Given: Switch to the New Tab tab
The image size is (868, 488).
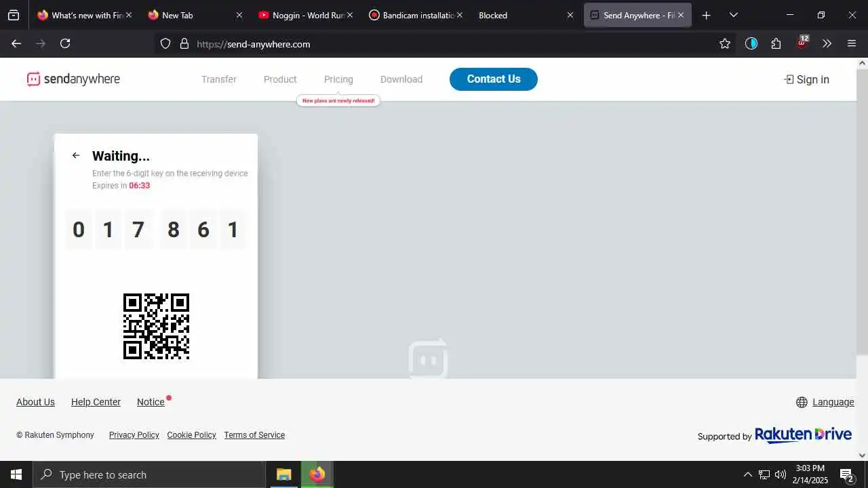Looking at the screenshot, I should tap(195, 15).
